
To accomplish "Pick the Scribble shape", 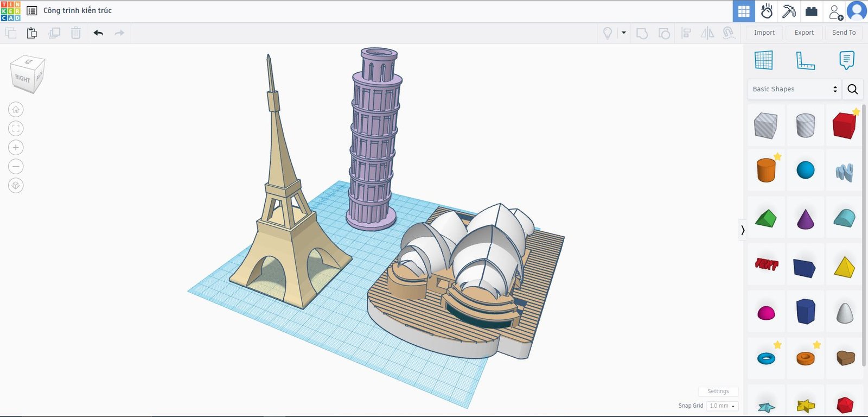I will [x=845, y=172].
